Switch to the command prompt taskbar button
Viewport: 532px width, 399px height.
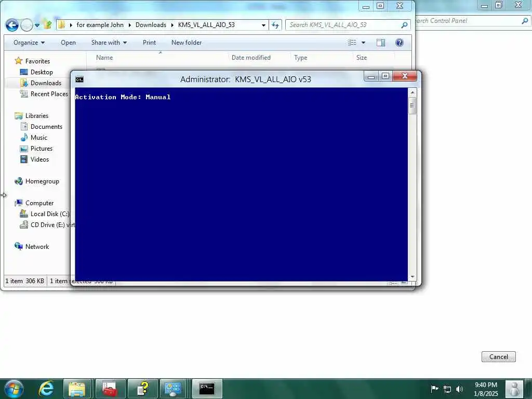pyautogui.click(x=207, y=389)
